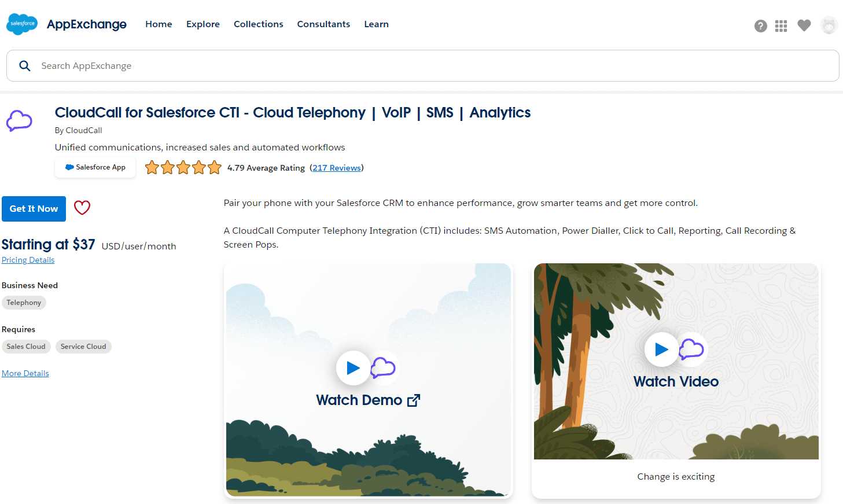The image size is (843, 504).
Task: Open the help question mark icon
Action: click(x=760, y=26)
